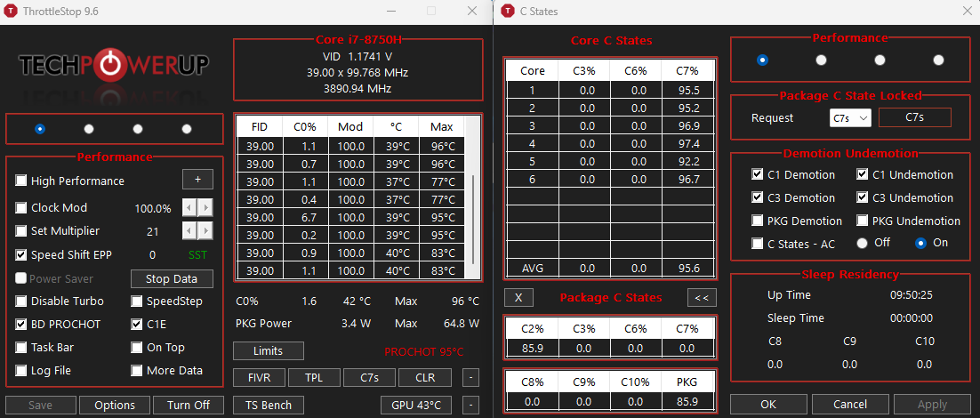This screenshot has height=418, width=980.
Task: Enable PKG Undemotion
Action: (863, 221)
